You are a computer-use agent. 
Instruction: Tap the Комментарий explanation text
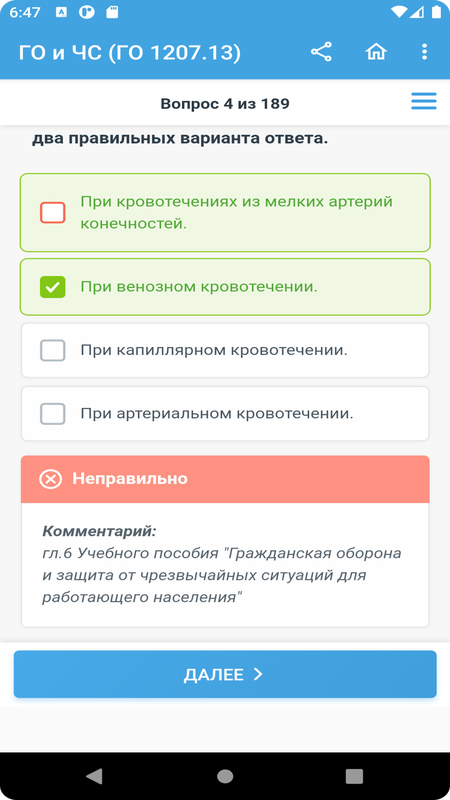222,565
